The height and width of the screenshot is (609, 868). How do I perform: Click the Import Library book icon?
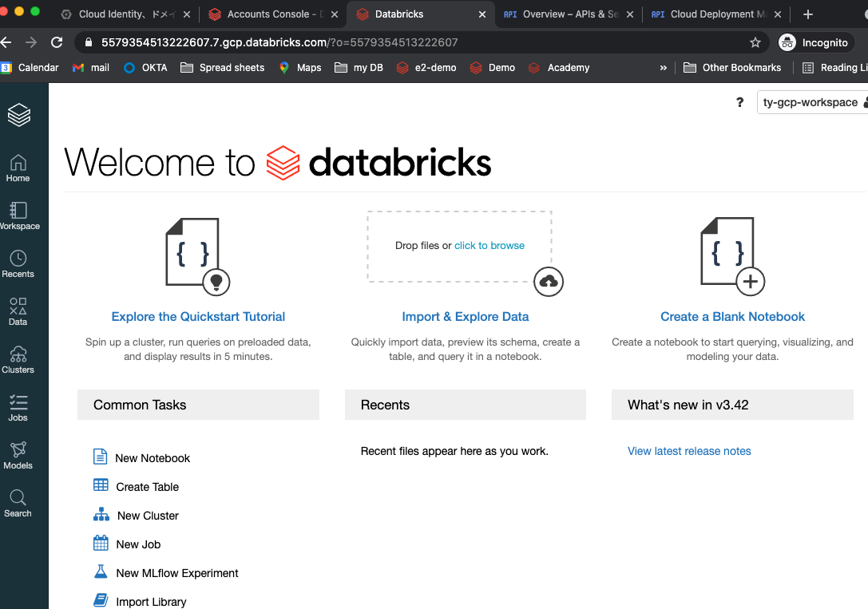pos(101,600)
